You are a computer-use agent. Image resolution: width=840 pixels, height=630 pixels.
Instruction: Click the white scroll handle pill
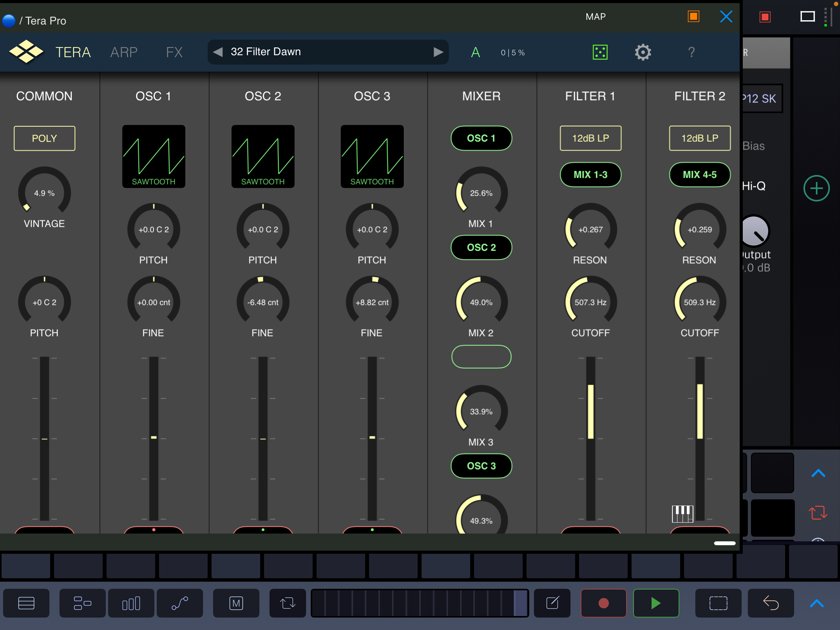point(725,543)
